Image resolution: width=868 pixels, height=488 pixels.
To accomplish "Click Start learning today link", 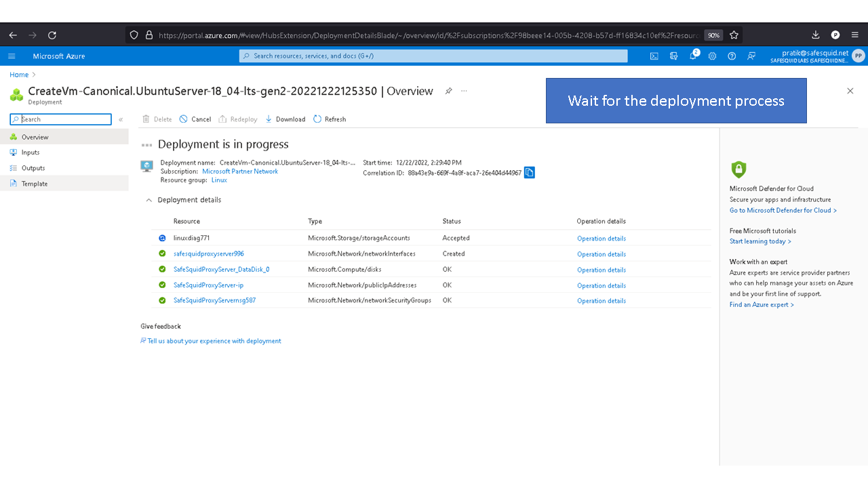I will [760, 241].
